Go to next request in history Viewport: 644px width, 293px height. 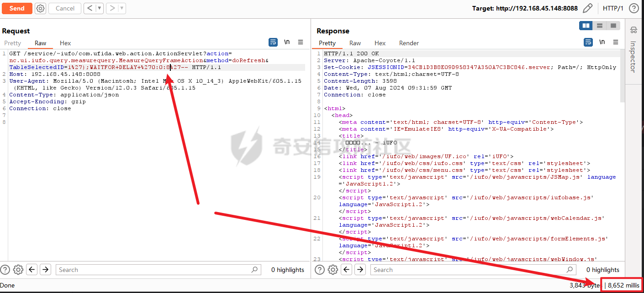[112, 8]
